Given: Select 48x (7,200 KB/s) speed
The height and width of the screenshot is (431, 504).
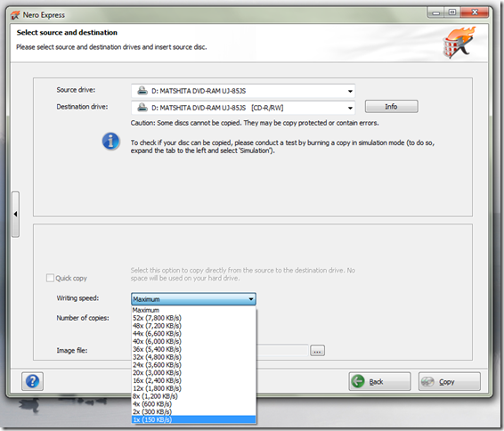Looking at the screenshot, I should [193, 326].
